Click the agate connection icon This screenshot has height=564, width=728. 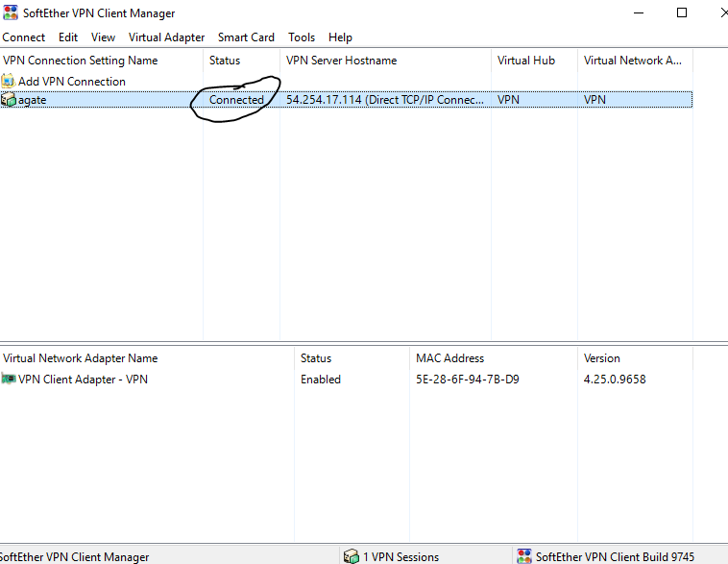9,100
